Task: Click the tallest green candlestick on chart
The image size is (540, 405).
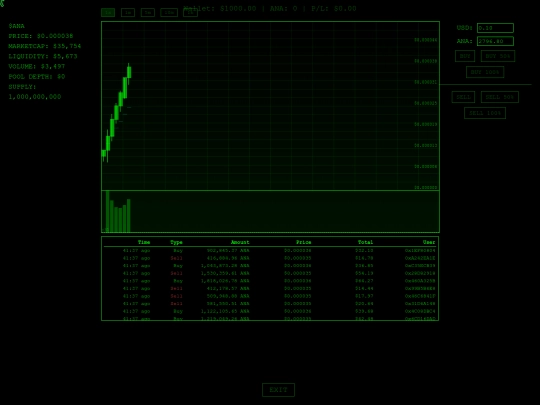Action: (x=125, y=88)
